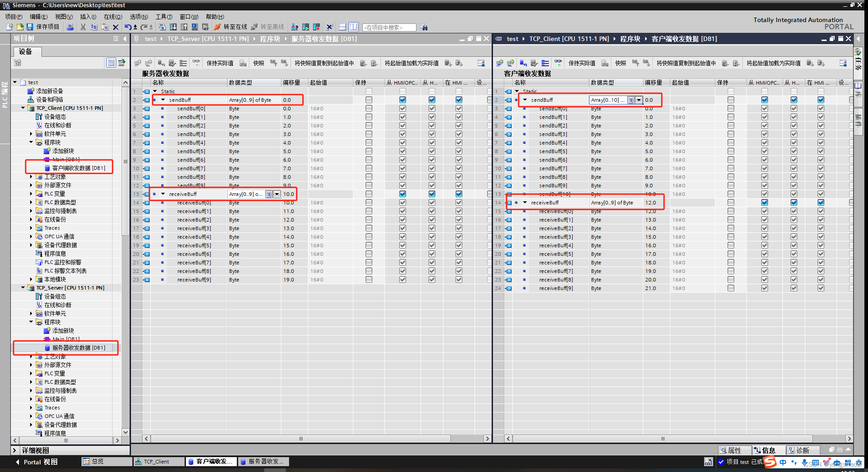Click the expand all rows icon in server DB toolbar
The height and width of the screenshot is (472, 868).
[x=183, y=63]
